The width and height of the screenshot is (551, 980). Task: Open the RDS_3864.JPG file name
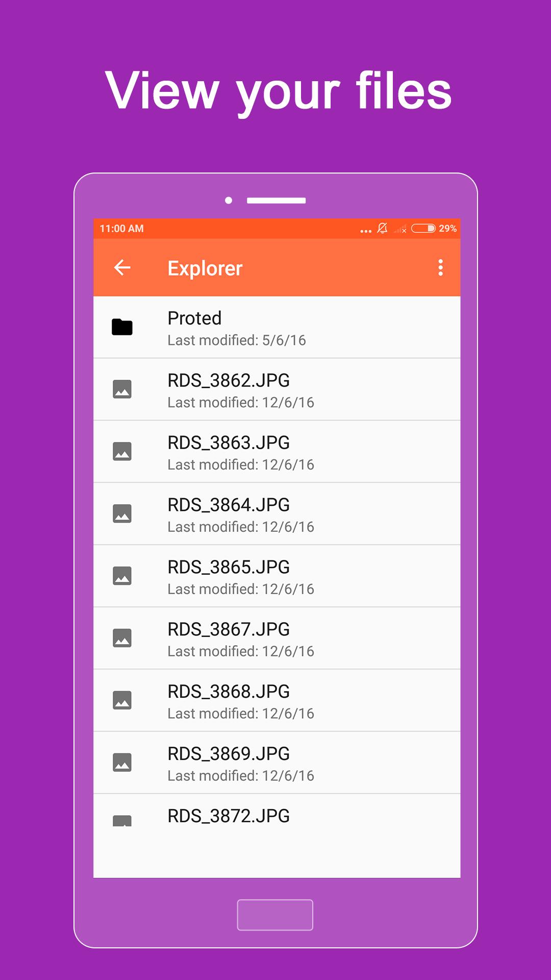[229, 505]
